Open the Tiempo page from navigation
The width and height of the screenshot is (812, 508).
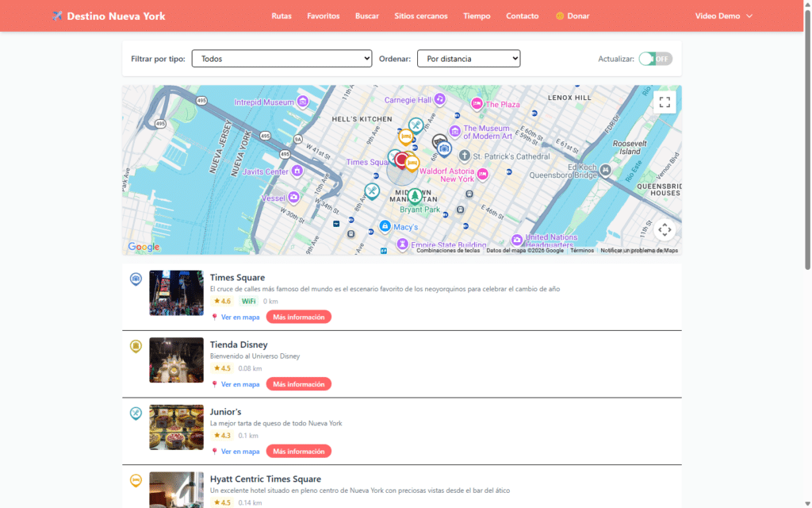(x=477, y=16)
